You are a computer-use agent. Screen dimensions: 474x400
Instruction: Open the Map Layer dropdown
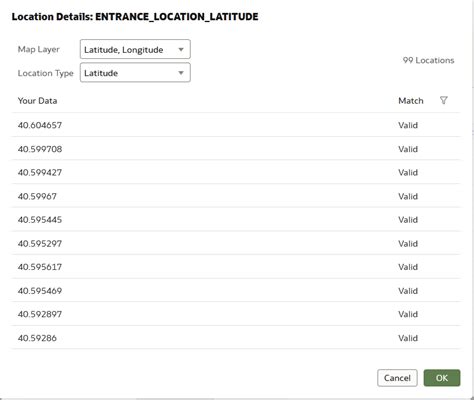coord(135,49)
